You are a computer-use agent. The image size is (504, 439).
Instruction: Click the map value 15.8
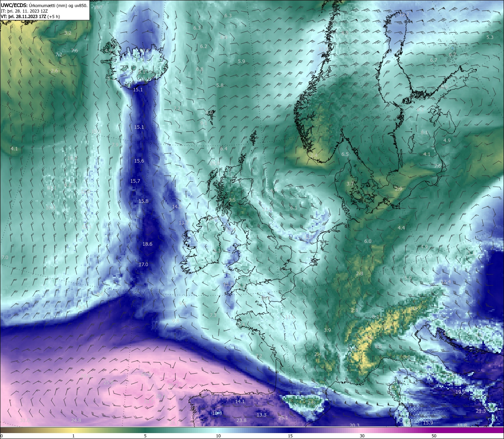point(143,201)
